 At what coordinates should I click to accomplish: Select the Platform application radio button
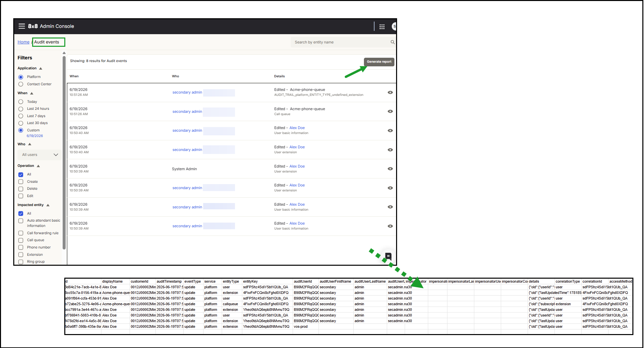point(21,77)
